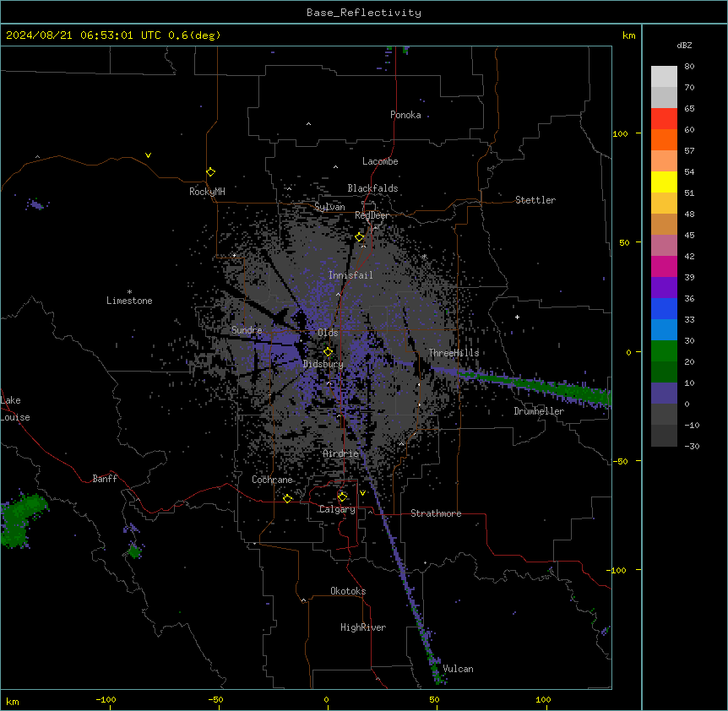728x711 pixels.
Task: Click the Drumheller city label
Action: pos(539,411)
